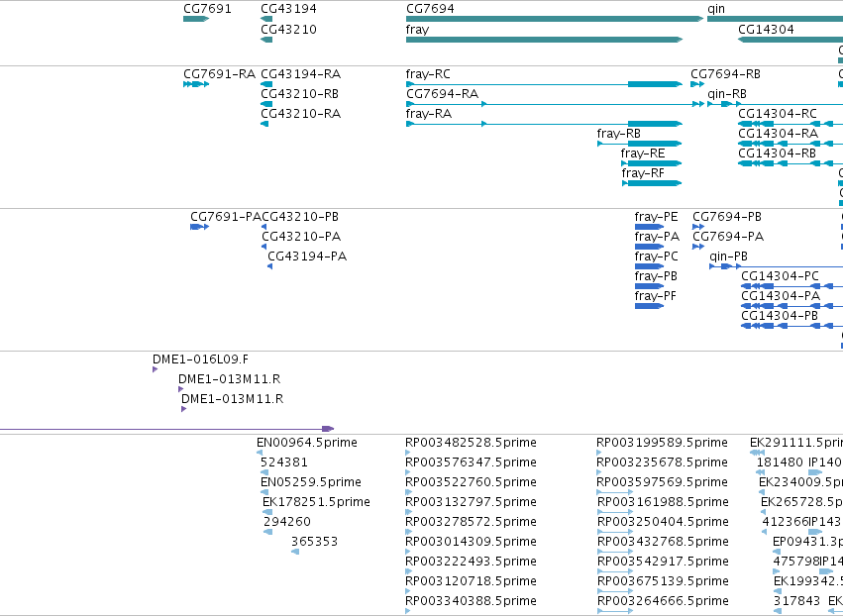Select transcript CG14304-RC

tap(778, 114)
